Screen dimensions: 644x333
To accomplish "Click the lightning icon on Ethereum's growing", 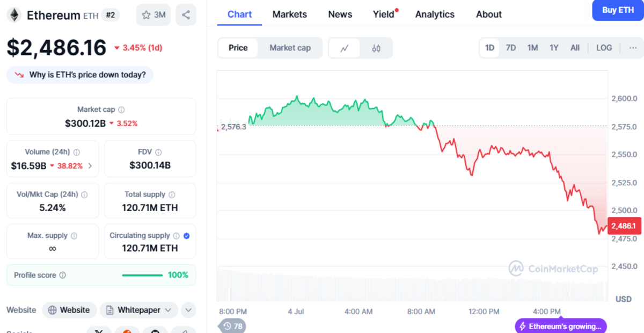I will tap(522, 327).
